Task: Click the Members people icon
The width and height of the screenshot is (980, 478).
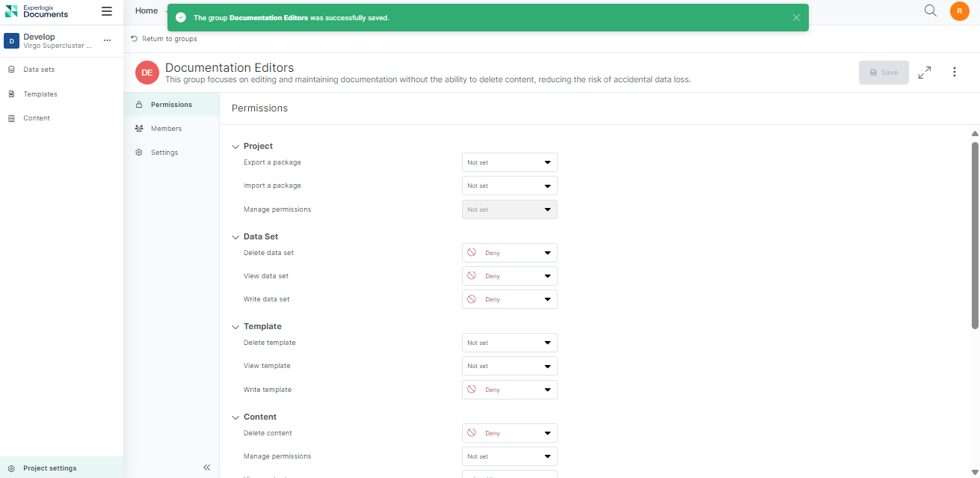Action: pos(139,129)
